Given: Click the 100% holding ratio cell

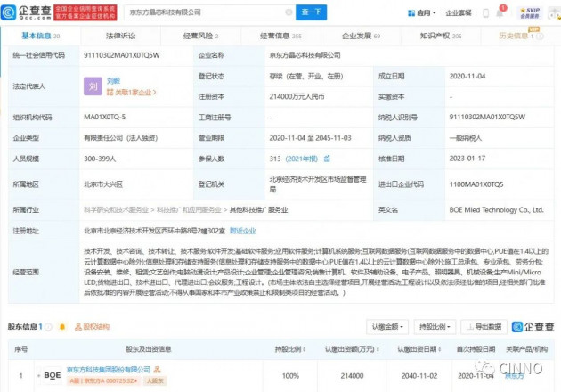Looking at the screenshot, I should click(x=290, y=376).
